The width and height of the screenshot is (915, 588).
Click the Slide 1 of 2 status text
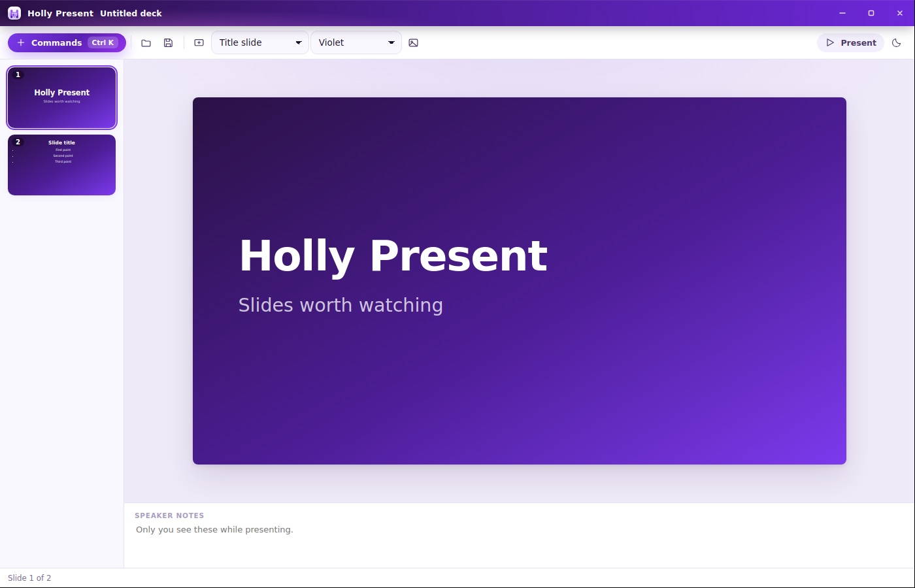point(29,578)
